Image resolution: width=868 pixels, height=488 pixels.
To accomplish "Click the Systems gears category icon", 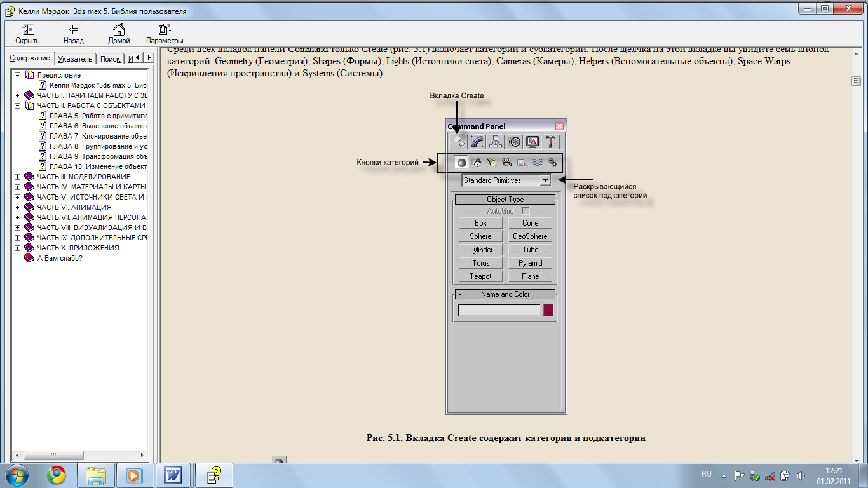I will tap(552, 163).
